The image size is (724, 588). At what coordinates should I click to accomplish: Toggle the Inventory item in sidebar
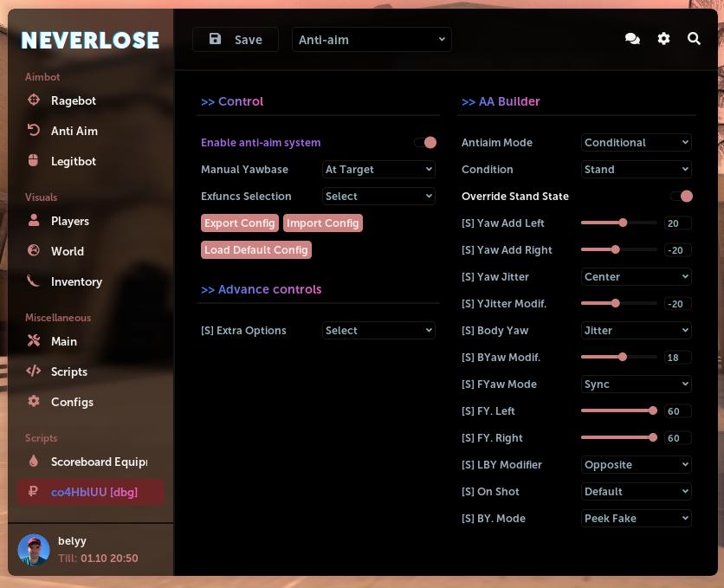click(x=76, y=281)
